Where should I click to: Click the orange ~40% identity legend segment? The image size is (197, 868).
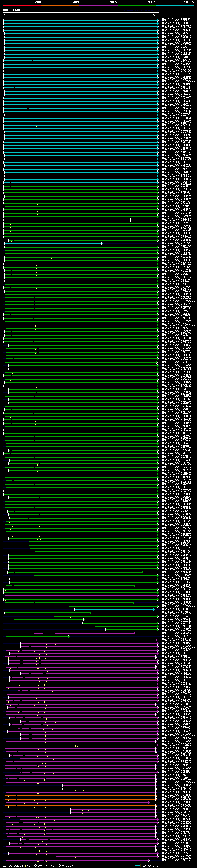tap(60, 6)
